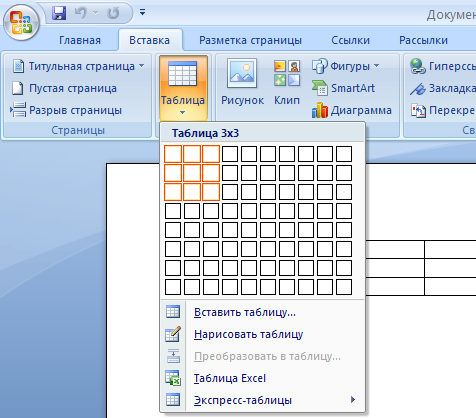
Task: Click the Вставить таблицу grid icon
Action: coord(173,312)
